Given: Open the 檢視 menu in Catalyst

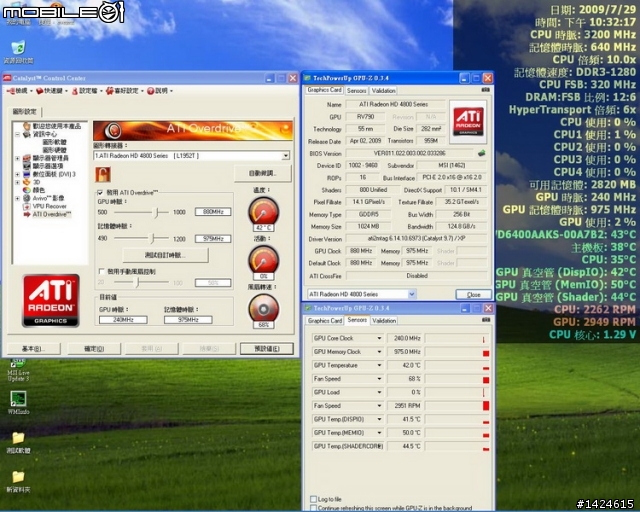Looking at the screenshot, I should tap(19, 91).
